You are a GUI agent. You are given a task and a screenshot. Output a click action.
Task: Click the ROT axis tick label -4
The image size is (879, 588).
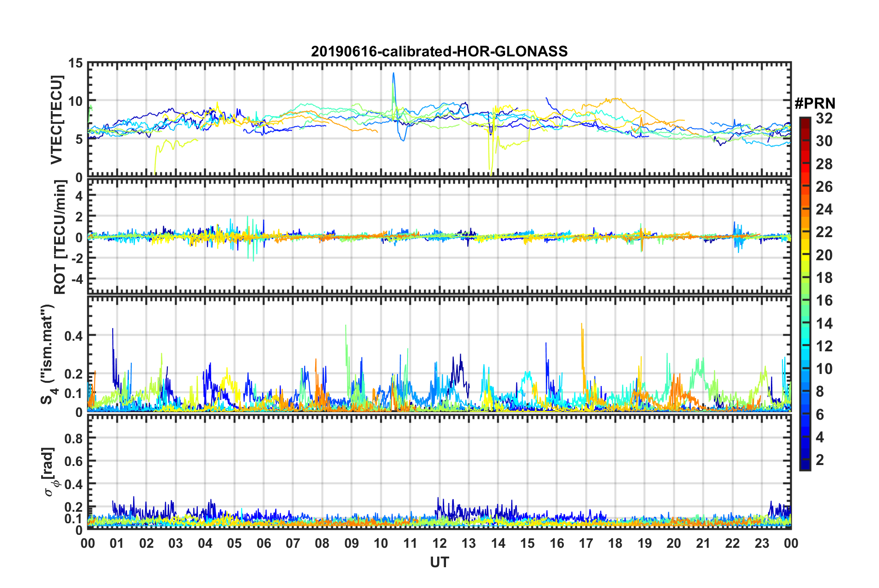[x=77, y=280]
